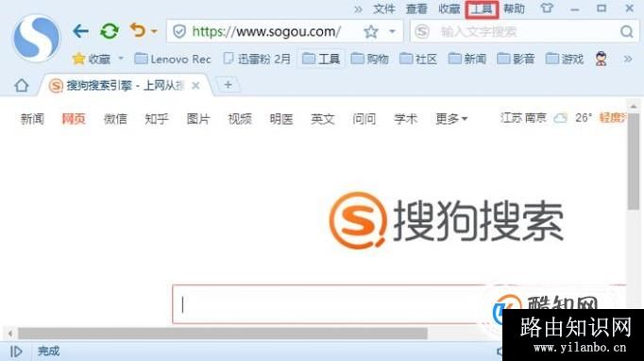
Task: Click the home page icon
Action: (22, 85)
